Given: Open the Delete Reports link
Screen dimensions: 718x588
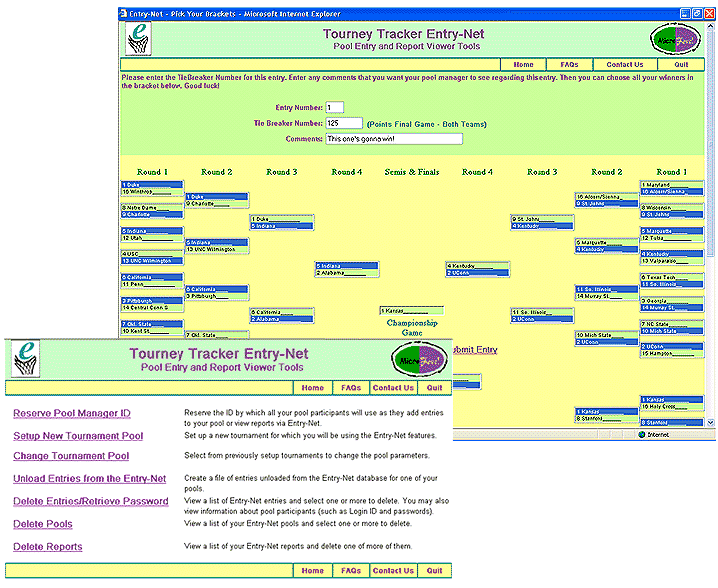Looking at the screenshot, I should pos(48,547).
